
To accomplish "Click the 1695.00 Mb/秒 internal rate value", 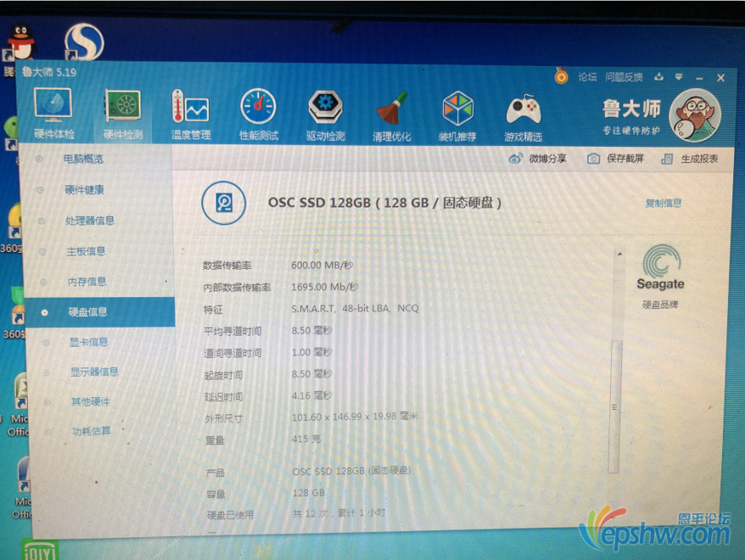I will [325, 287].
